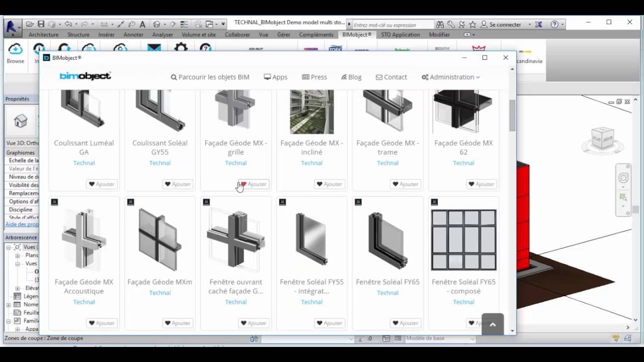644x362 pixels.
Task: Click the Open folder quick access icon
Action: point(30,24)
